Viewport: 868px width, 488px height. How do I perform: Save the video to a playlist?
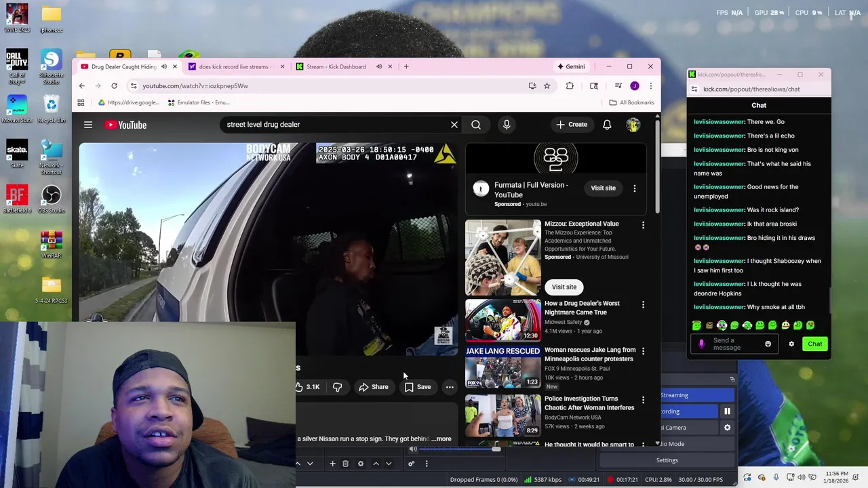pyautogui.click(x=418, y=387)
